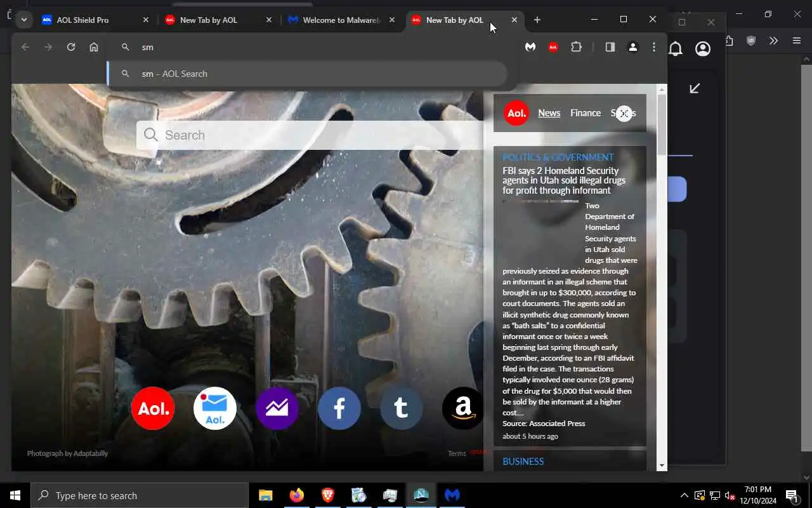Close the AOL Shield Pro tab
The height and width of the screenshot is (508, 812).
tap(145, 20)
